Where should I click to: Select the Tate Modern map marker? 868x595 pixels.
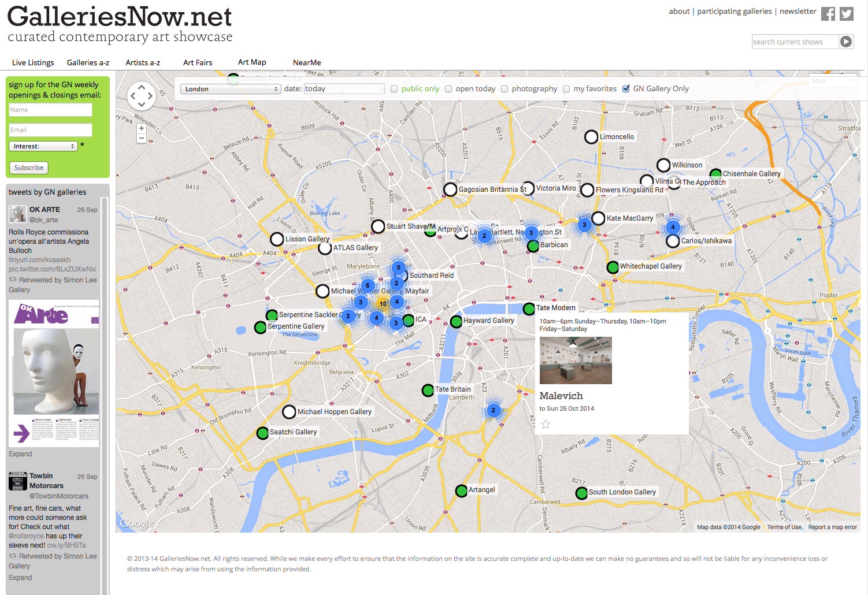click(x=529, y=309)
